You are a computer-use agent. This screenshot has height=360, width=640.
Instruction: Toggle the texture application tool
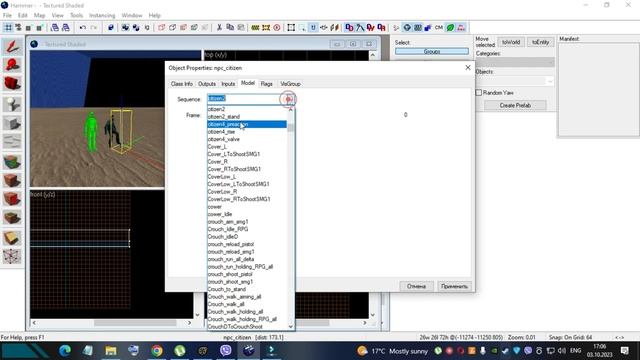[x=12, y=162]
